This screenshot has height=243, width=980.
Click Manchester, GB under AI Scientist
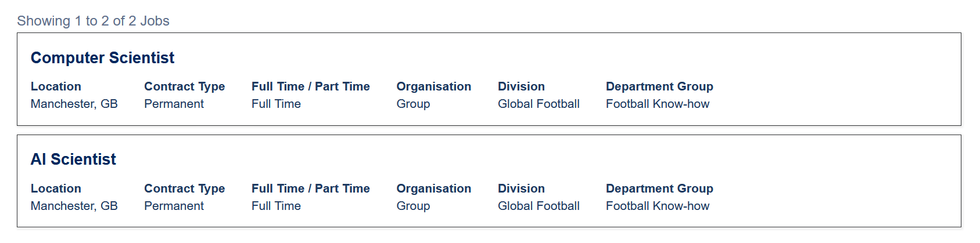74,206
